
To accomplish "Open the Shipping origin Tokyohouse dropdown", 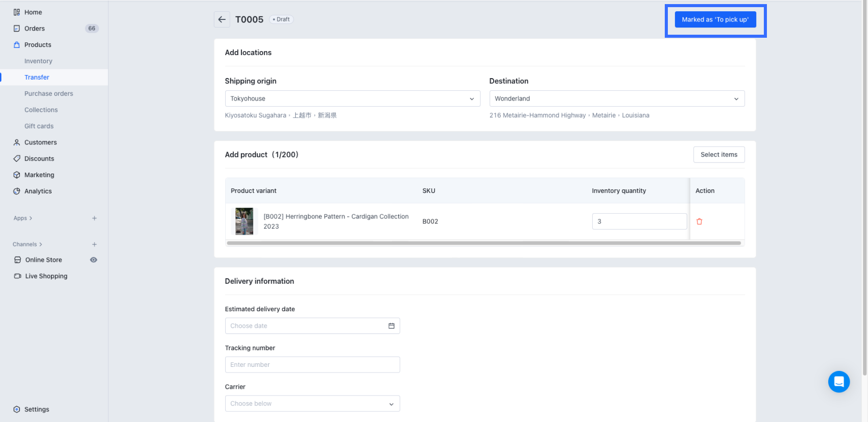I will tap(352, 98).
